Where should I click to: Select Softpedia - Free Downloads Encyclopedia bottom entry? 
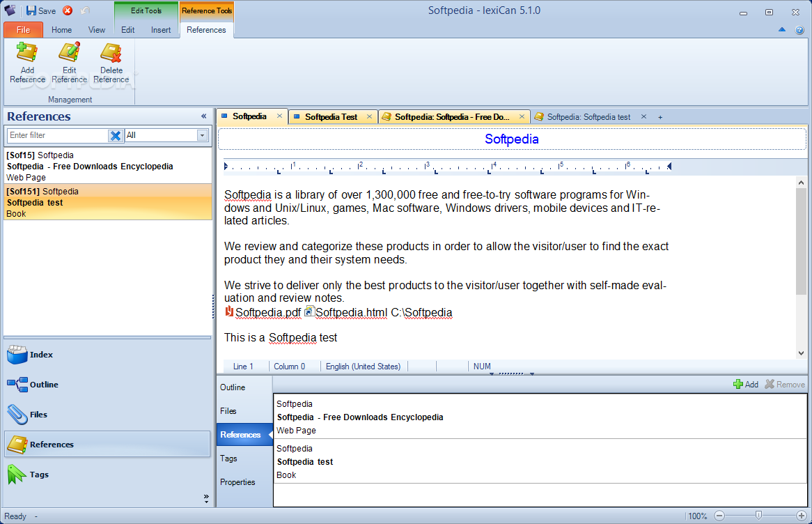click(540, 417)
